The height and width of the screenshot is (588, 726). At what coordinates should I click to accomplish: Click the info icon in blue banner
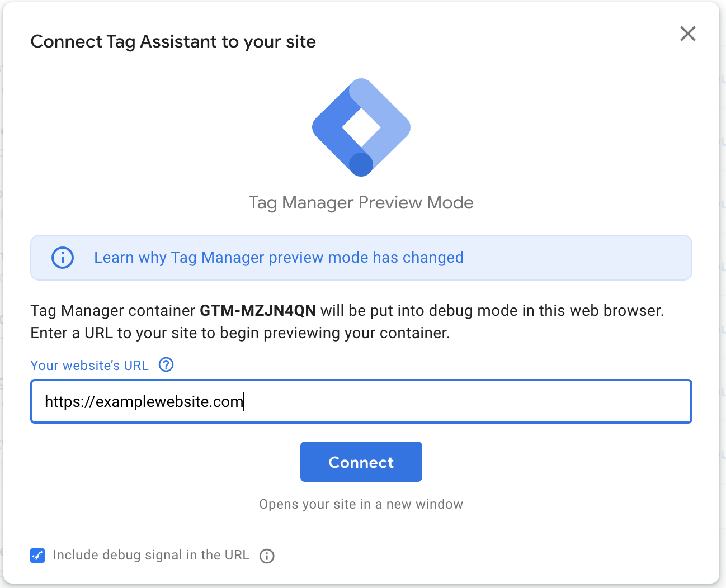[x=63, y=258]
